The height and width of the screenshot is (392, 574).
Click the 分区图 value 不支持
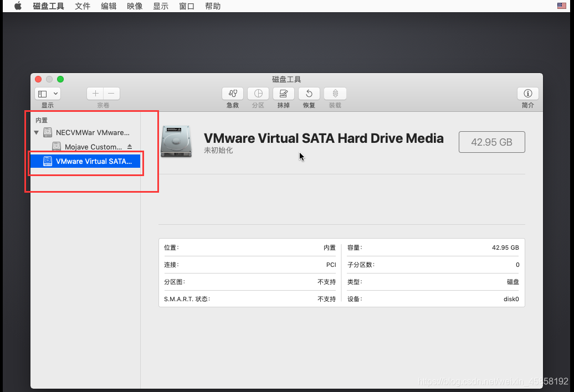click(x=326, y=282)
